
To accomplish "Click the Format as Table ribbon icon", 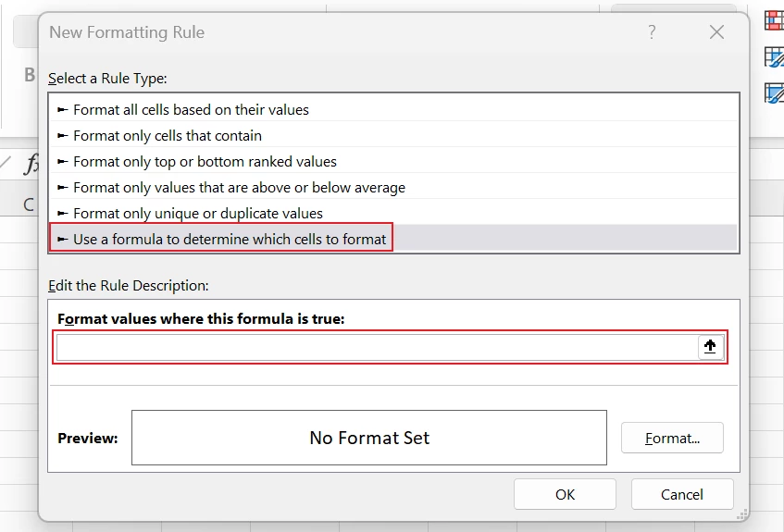I will point(774,57).
